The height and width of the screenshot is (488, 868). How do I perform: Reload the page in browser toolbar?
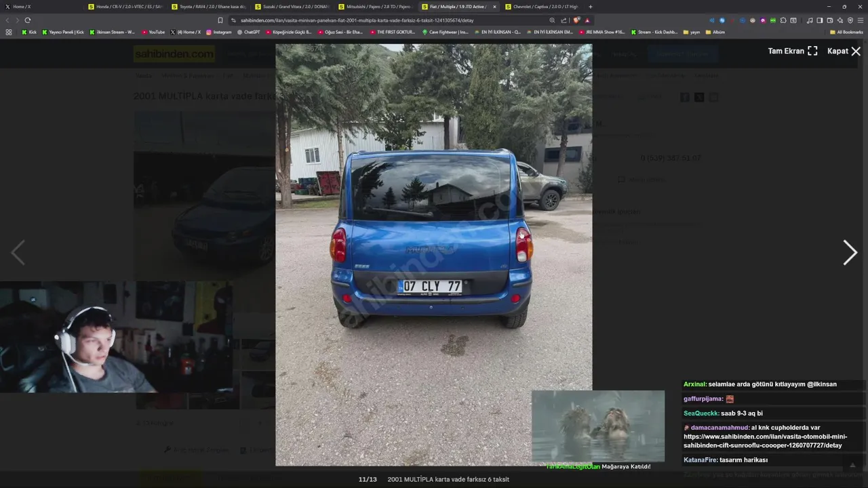(28, 20)
